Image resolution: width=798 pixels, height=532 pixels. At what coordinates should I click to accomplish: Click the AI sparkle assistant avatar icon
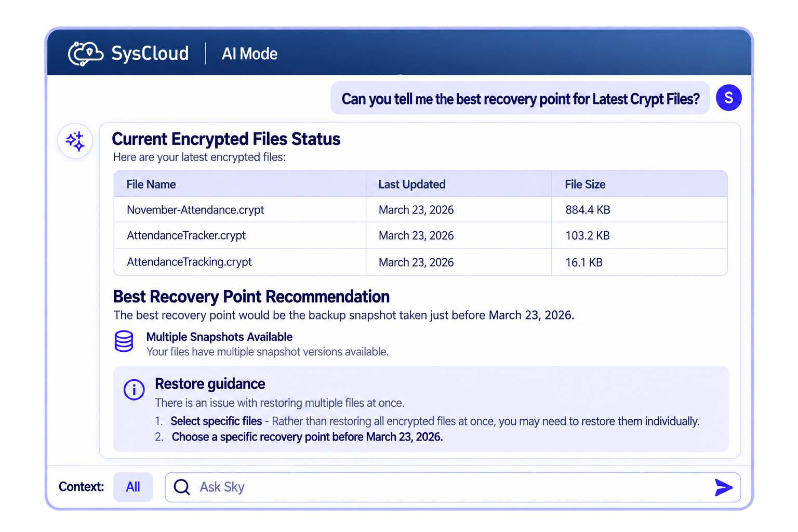click(x=75, y=141)
